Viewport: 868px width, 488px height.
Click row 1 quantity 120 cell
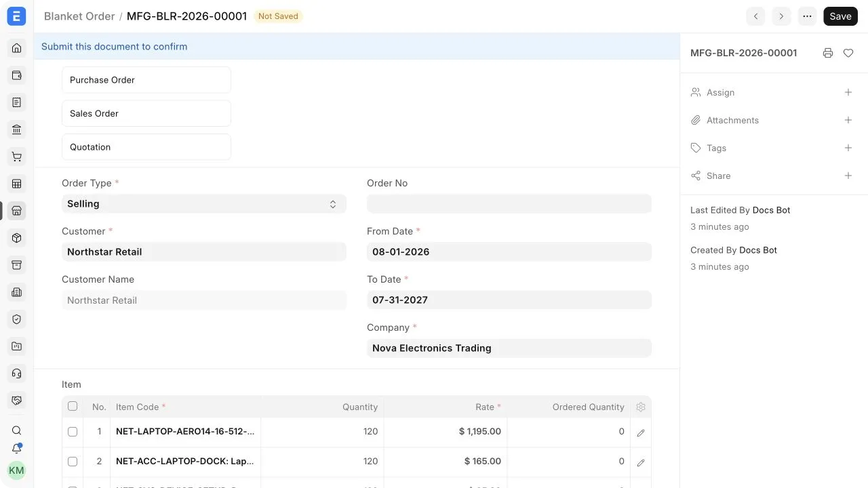click(x=322, y=432)
